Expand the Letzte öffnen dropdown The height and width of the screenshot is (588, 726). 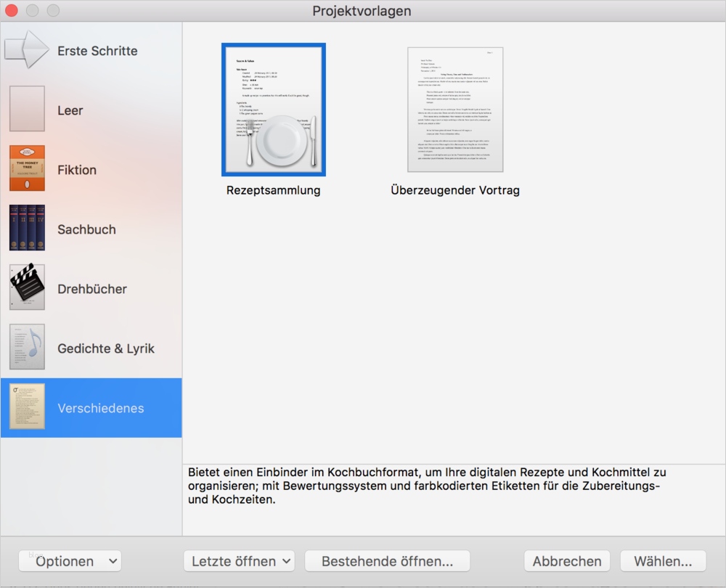(239, 561)
